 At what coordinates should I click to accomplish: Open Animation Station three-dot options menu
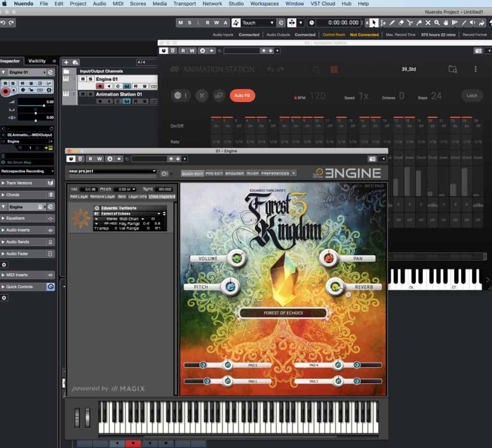coord(476,69)
